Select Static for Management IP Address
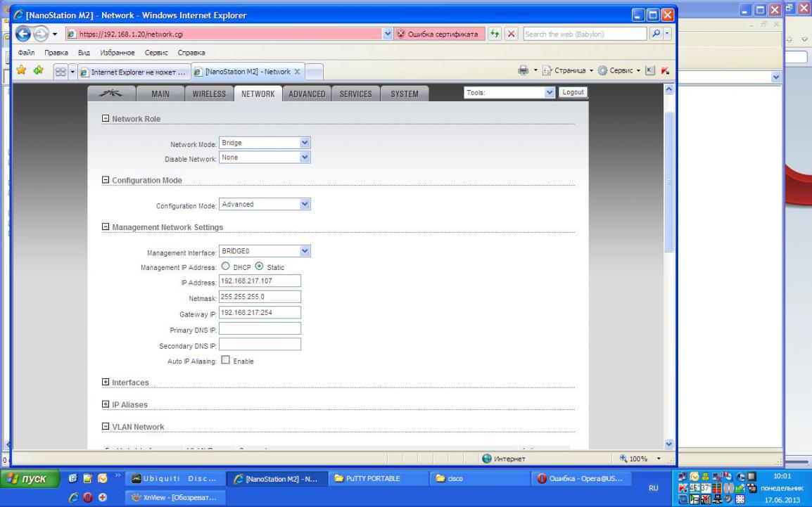Viewport: 812px width, 507px height. tap(259, 267)
